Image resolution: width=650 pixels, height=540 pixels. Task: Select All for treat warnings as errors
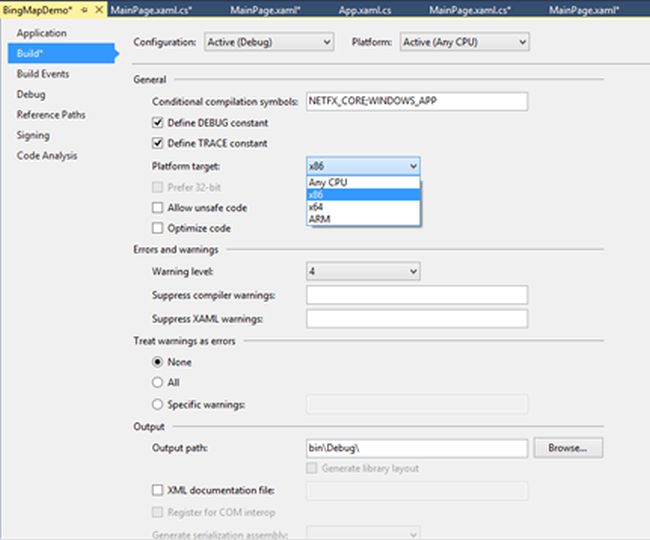pos(158,383)
